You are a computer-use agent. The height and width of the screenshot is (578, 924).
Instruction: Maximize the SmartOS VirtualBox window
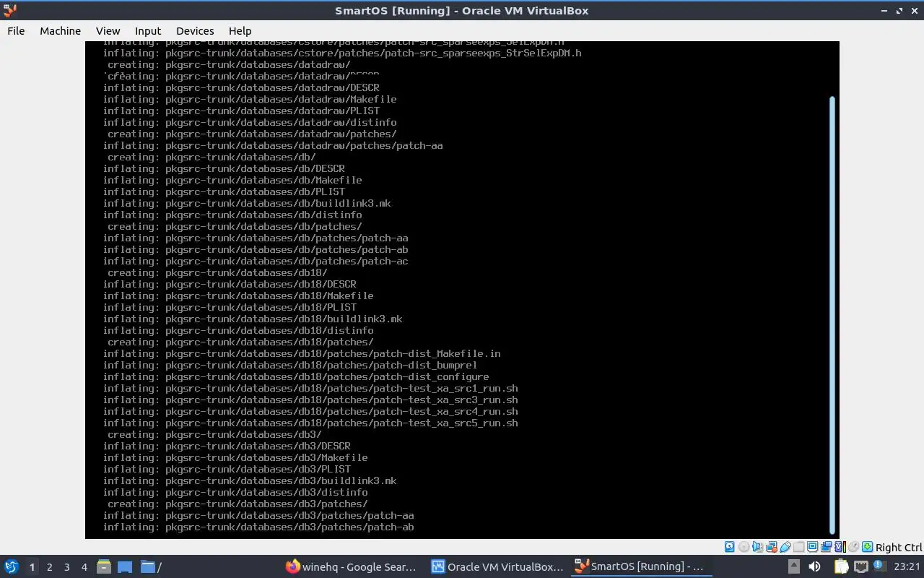click(x=899, y=10)
